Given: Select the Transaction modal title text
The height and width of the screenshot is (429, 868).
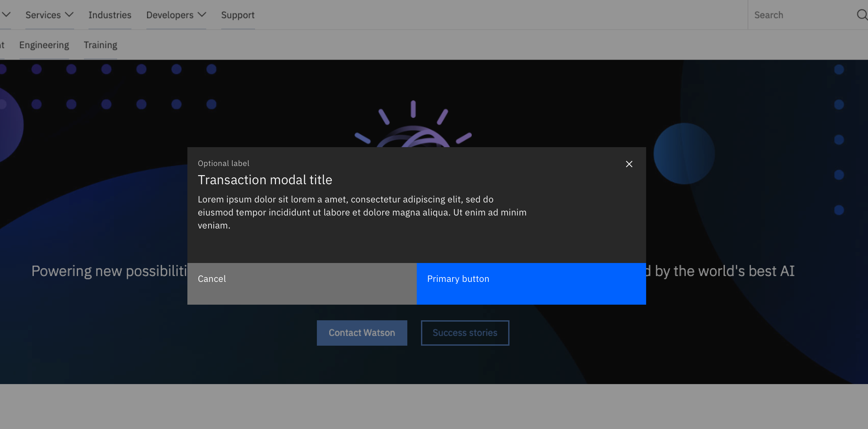Looking at the screenshot, I should click(265, 180).
